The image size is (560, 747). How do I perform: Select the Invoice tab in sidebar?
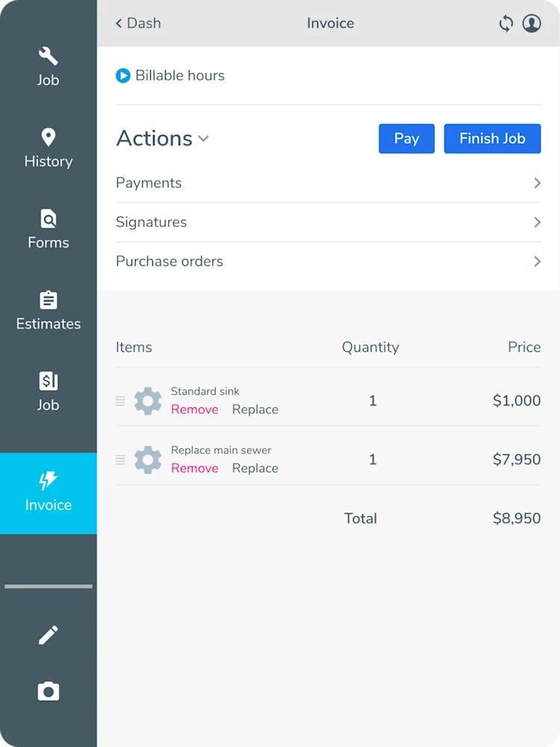coord(48,493)
